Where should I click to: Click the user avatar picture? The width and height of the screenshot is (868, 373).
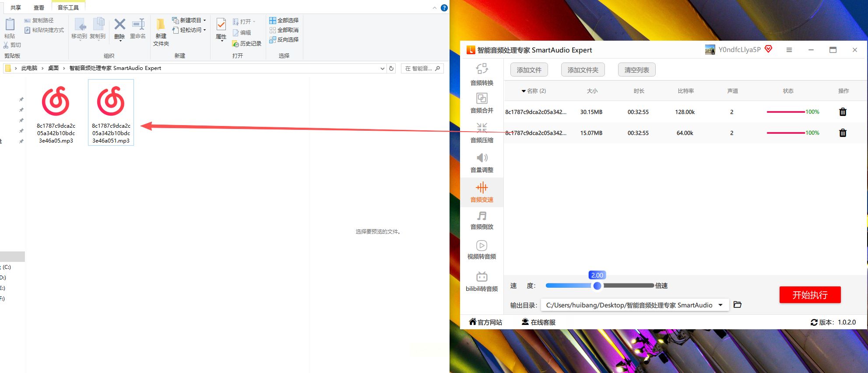(710, 50)
